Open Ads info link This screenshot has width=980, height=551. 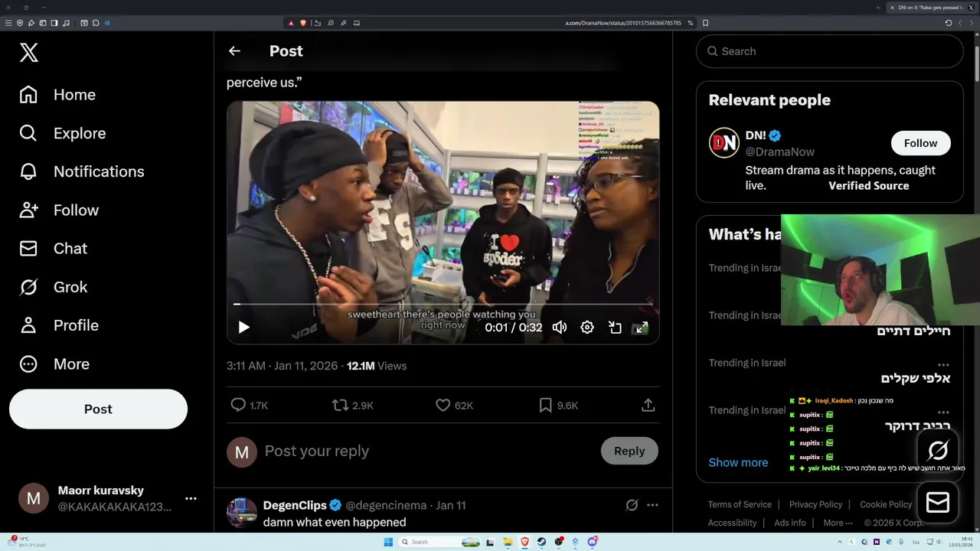790,523
